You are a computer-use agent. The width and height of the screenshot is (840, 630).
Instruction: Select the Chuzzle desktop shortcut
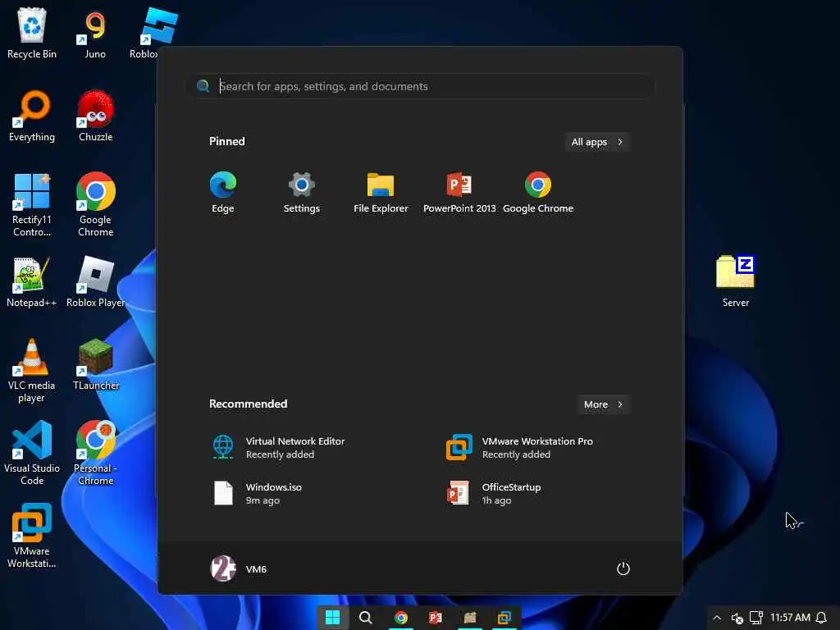click(95, 116)
